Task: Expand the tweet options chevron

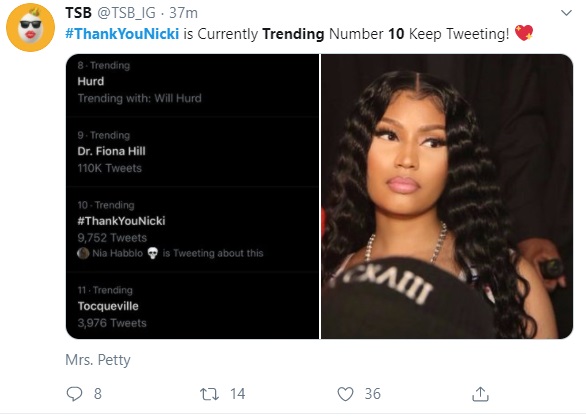Action: click(567, 13)
